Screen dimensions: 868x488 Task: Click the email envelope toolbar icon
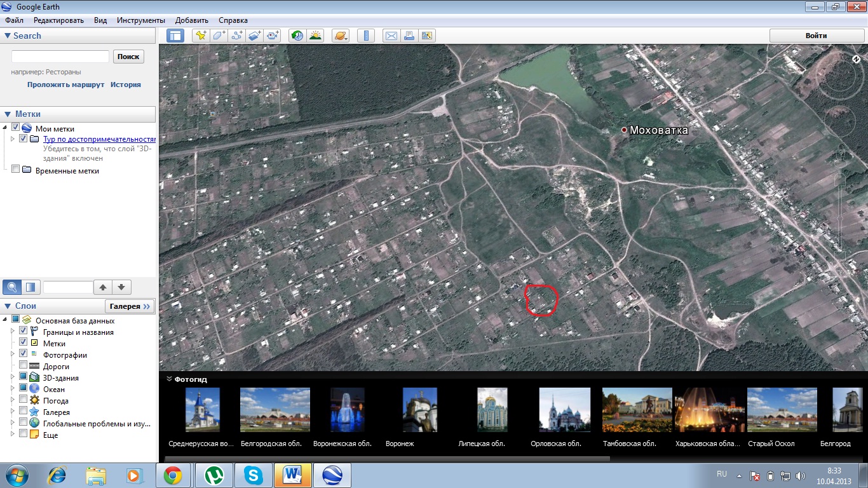(x=391, y=36)
